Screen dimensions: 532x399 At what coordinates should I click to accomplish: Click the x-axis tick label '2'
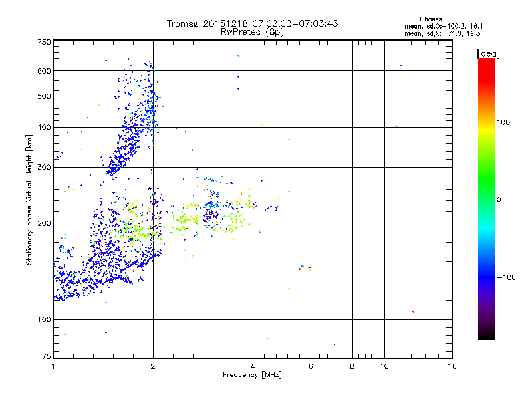(x=153, y=366)
